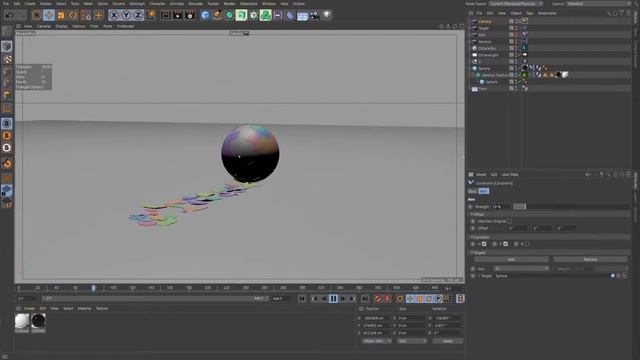Collapse the Targets section

(472, 253)
